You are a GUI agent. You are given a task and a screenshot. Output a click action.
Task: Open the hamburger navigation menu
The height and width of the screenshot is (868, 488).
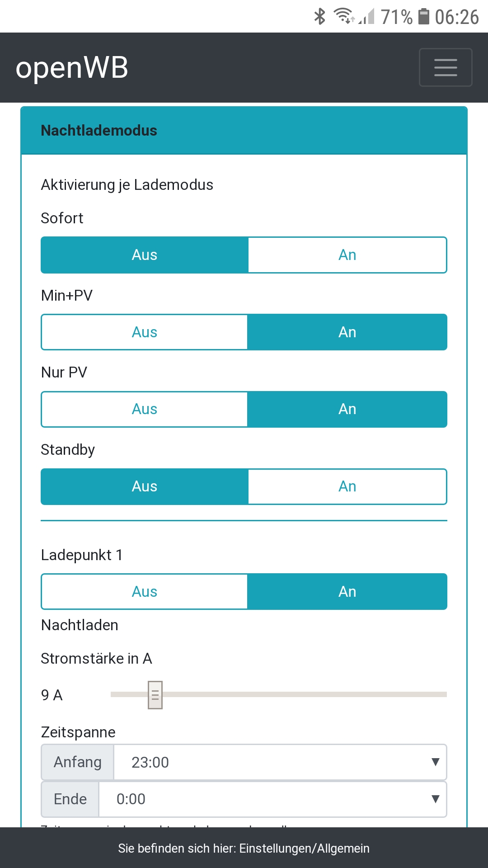pyautogui.click(x=446, y=67)
